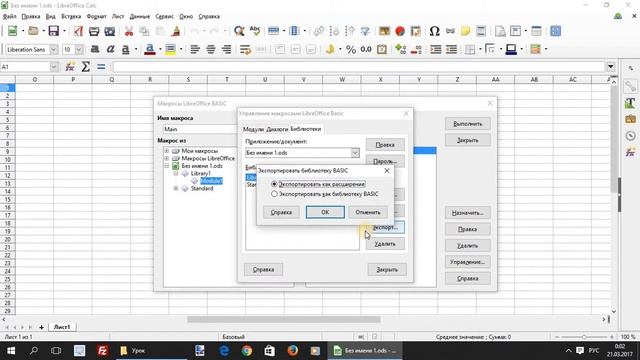Open the Файл menu

[x=9, y=16]
